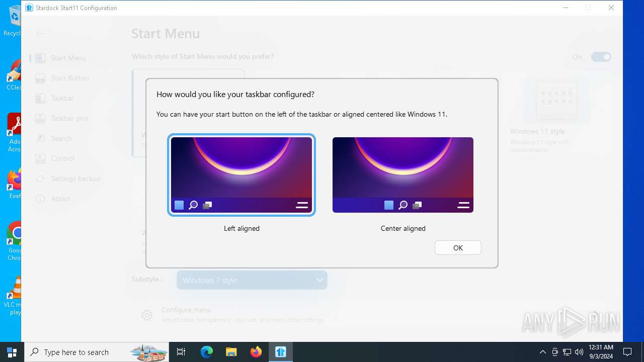Image resolution: width=644 pixels, height=362 pixels.
Task: Toggle the Start Menu On switch
Action: coord(601,57)
